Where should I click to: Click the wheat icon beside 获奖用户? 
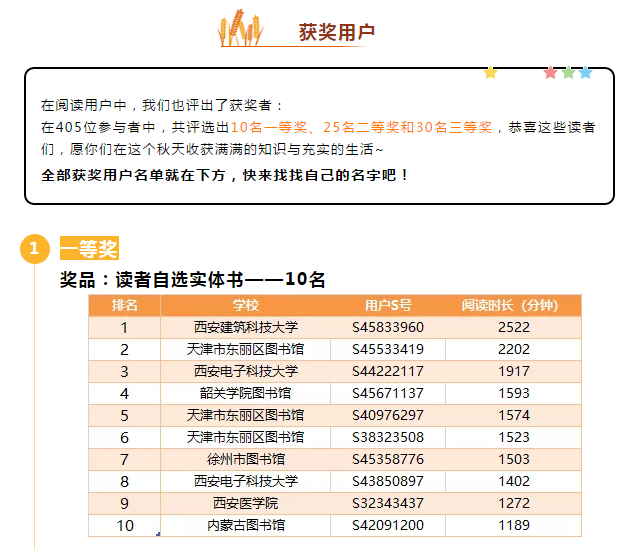[243, 29]
